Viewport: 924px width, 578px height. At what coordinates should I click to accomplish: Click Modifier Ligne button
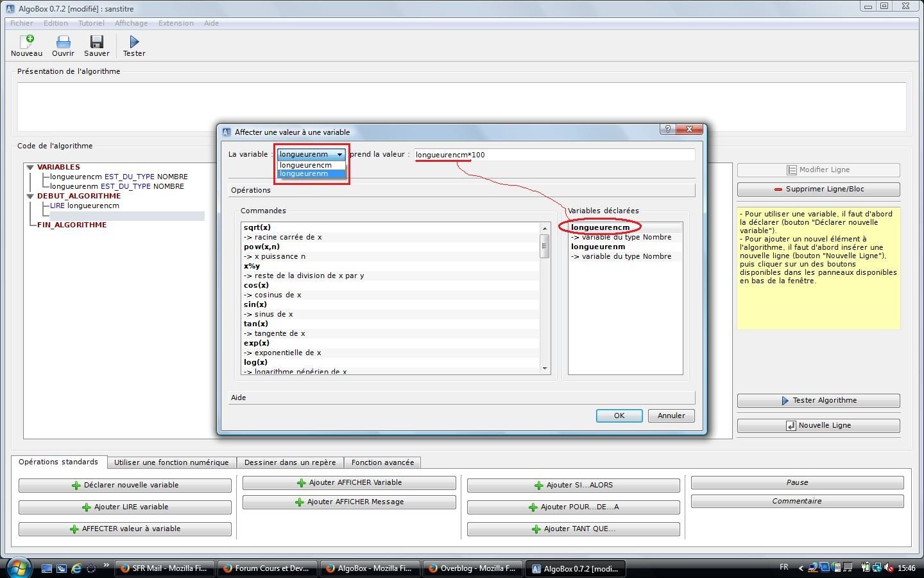coord(819,170)
